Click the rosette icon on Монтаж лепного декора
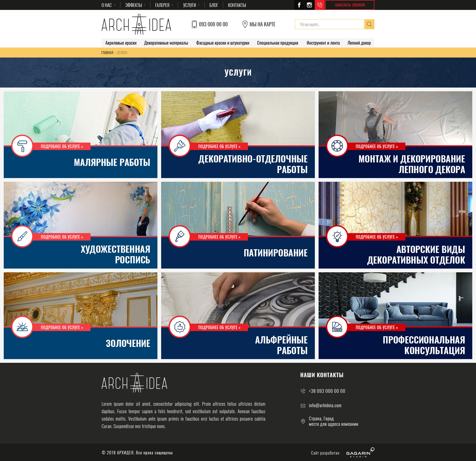This screenshot has height=461, width=476. pos(337,146)
